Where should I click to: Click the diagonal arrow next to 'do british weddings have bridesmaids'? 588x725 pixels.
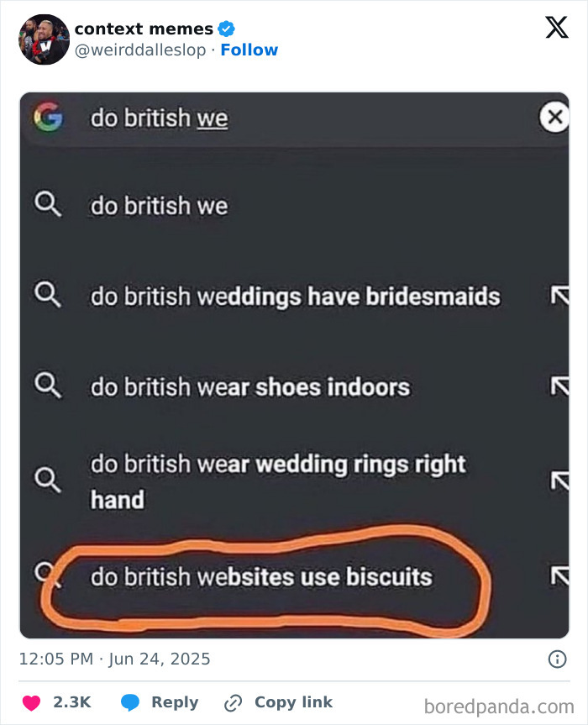pos(558,296)
